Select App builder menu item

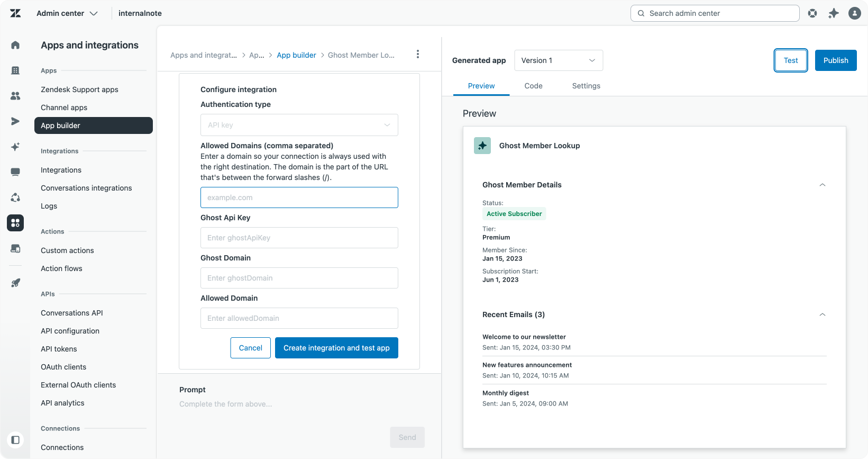94,125
